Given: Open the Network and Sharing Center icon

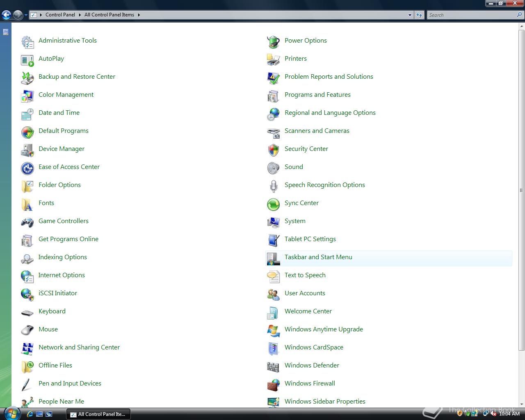Looking at the screenshot, I should (x=27, y=348).
